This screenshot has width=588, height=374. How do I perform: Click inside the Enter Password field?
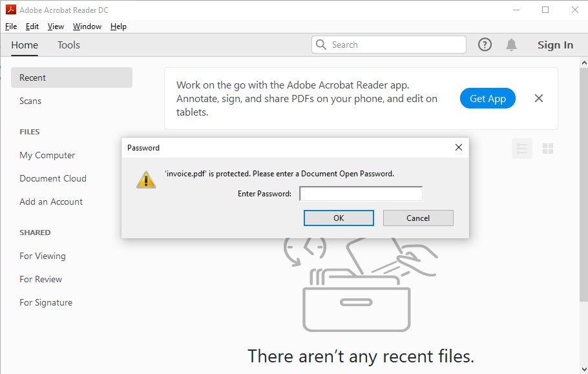361,193
